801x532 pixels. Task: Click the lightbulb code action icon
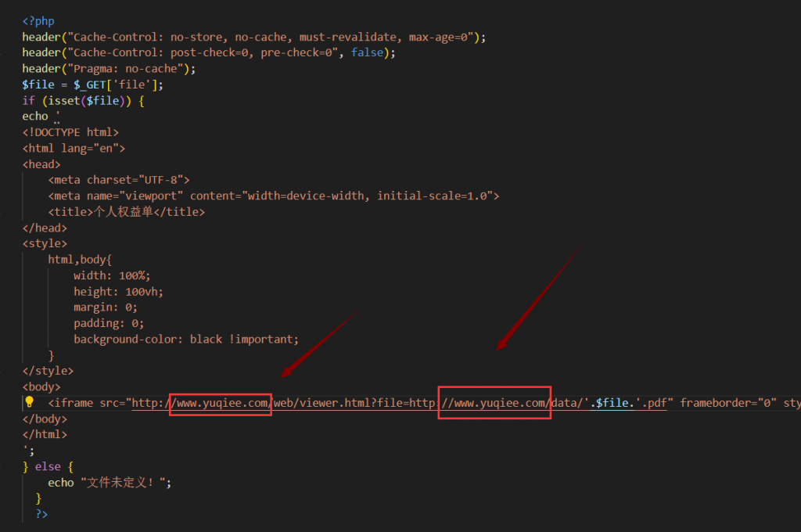(x=29, y=402)
